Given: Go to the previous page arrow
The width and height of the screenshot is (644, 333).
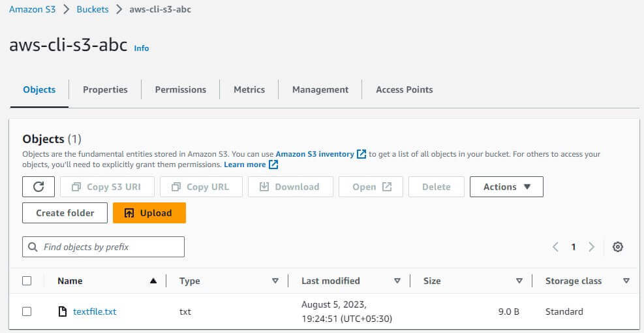Looking at the screenshot, I should 555,247.
